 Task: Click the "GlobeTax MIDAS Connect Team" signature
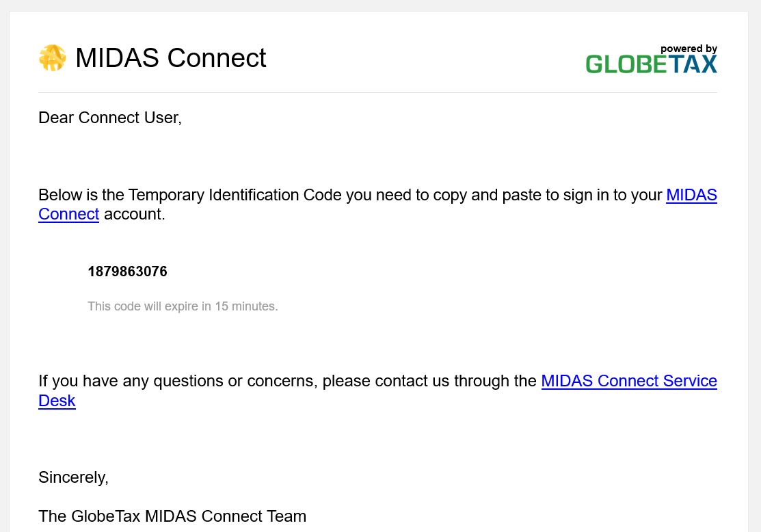point(188,516)
